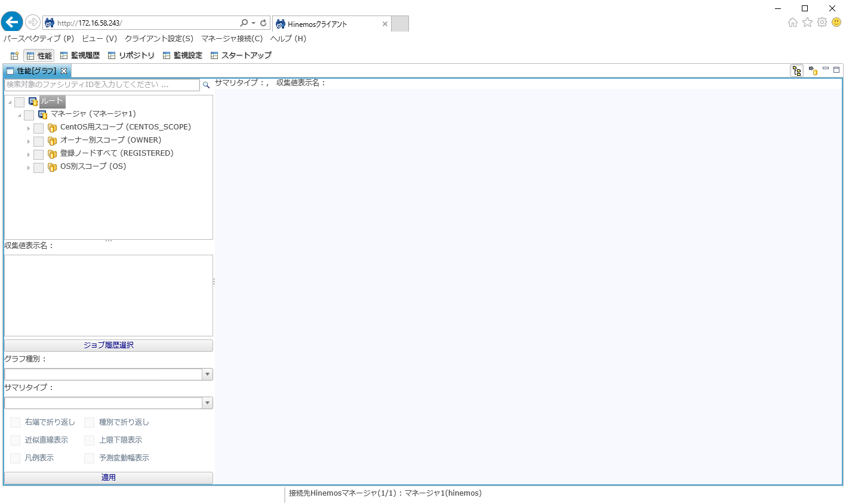Click the REGISTERED scope icon

tap(53, 153)
